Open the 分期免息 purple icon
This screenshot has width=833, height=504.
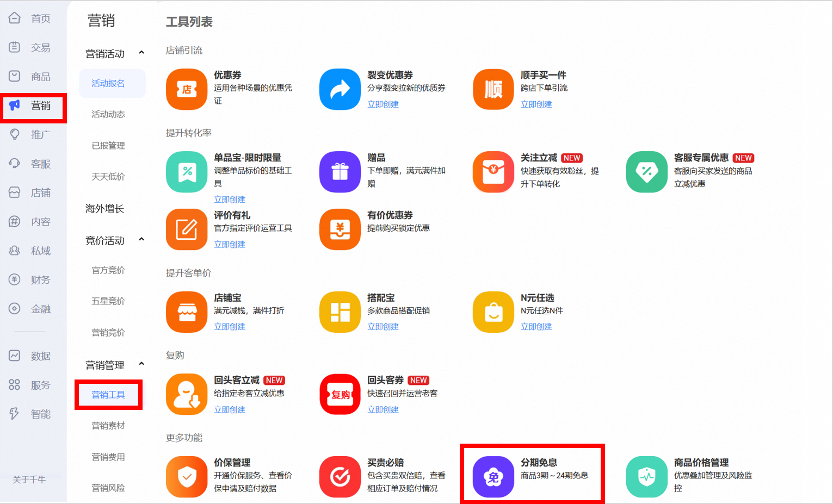coord(493,477)
